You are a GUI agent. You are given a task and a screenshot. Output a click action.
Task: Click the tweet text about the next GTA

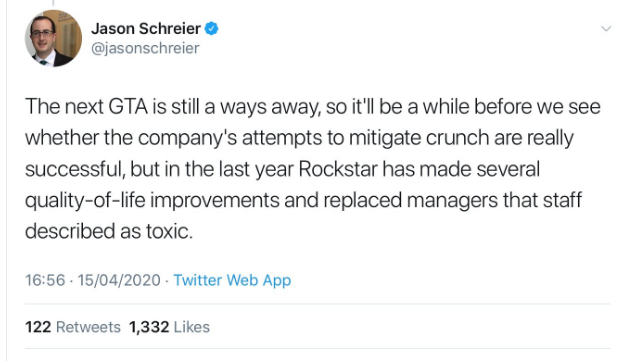click(313, 169)
